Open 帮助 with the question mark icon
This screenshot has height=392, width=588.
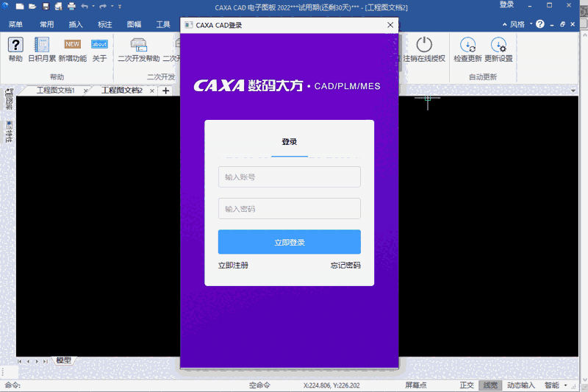pos(15,49)
